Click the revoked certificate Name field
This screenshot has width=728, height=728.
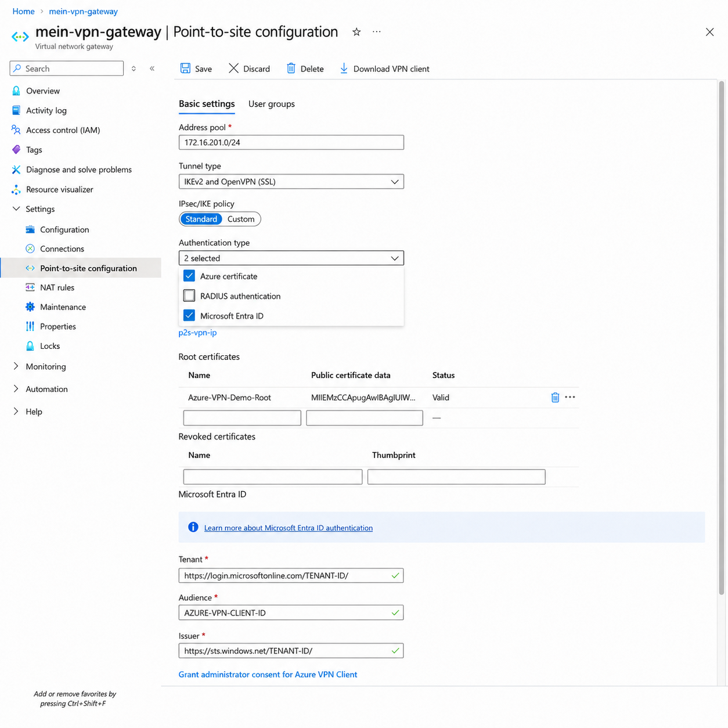273,477
